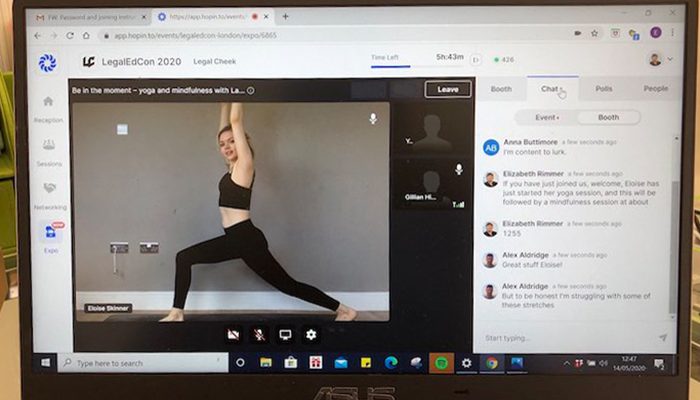Switch to the Gmail browser tab

pos(87,17)
